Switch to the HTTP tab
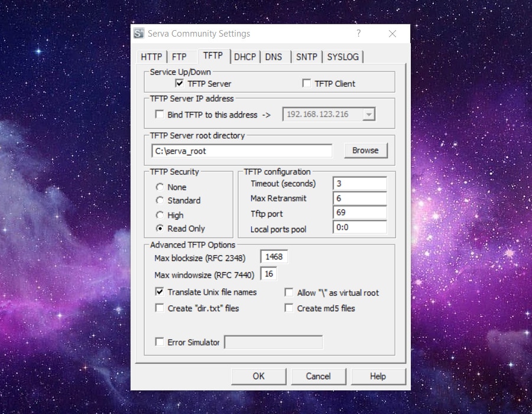The height and width of the screenshot is (414, 532). 151,57
